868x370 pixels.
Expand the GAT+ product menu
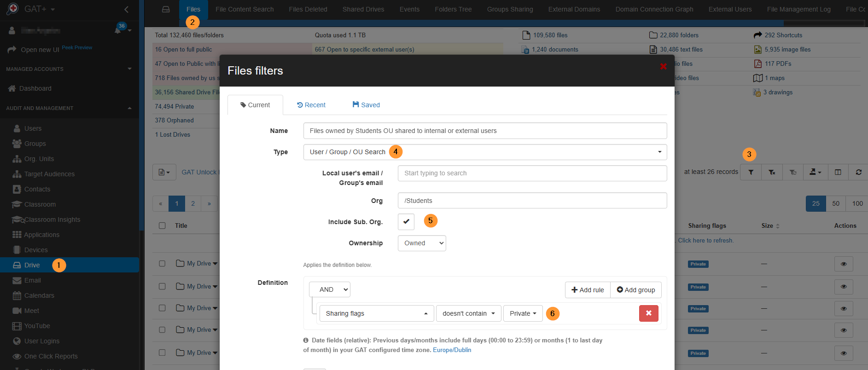pos(40,9)
